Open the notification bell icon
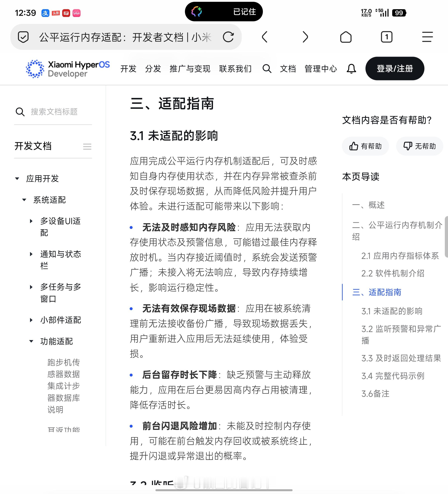The image size is (448, 494). [x=351, y=69]
